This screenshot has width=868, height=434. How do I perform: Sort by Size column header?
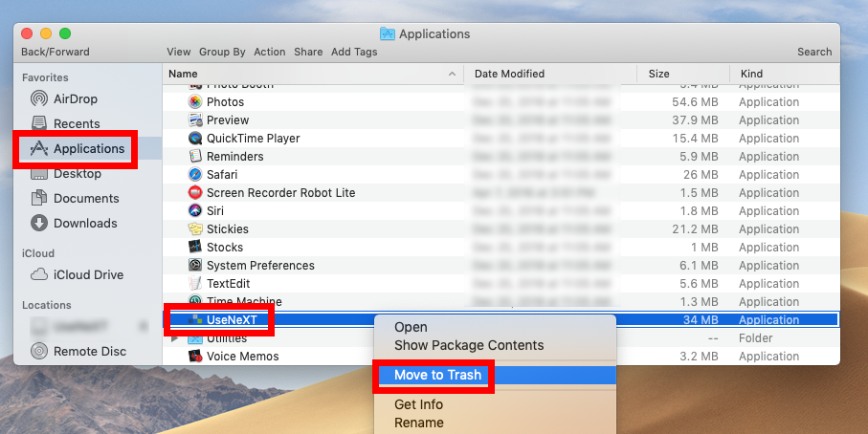click(682, 74)
